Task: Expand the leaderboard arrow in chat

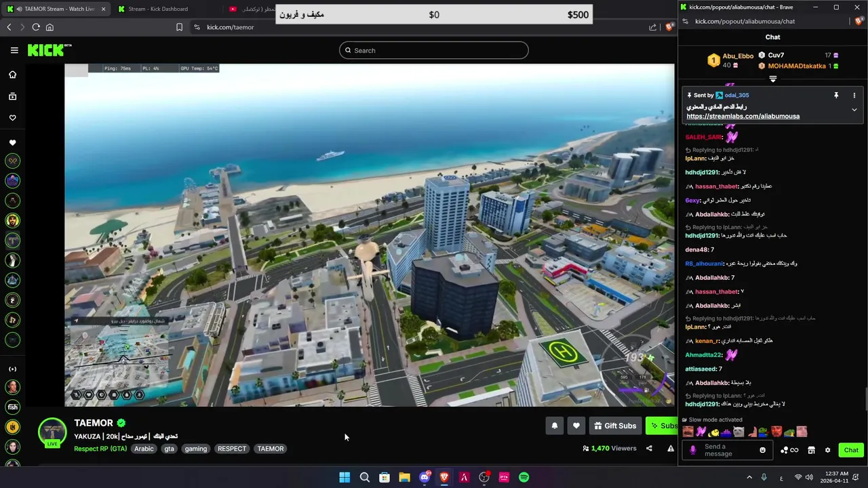Action: pyautogui.click(x=772, y=79)
